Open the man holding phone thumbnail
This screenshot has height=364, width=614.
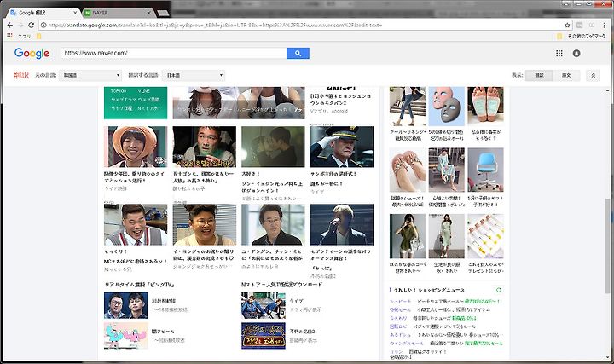click(205, 147)
